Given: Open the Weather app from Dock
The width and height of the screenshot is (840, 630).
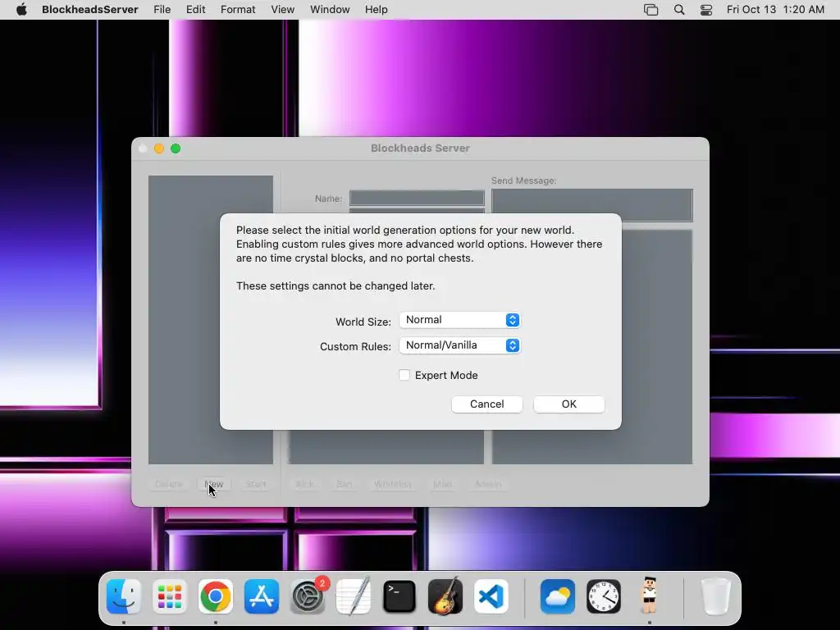Looking at the screenshot, I should pos(558,596).
